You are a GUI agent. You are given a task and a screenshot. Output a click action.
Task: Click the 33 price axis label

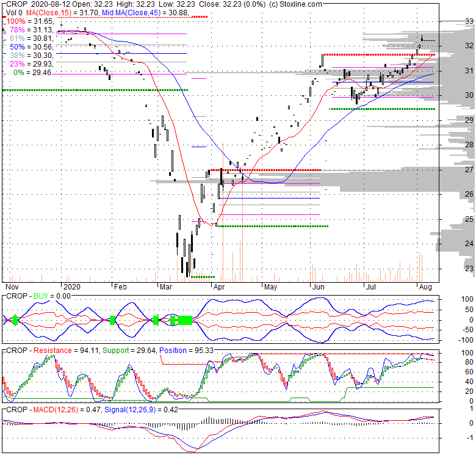click(x=469, y=21)
